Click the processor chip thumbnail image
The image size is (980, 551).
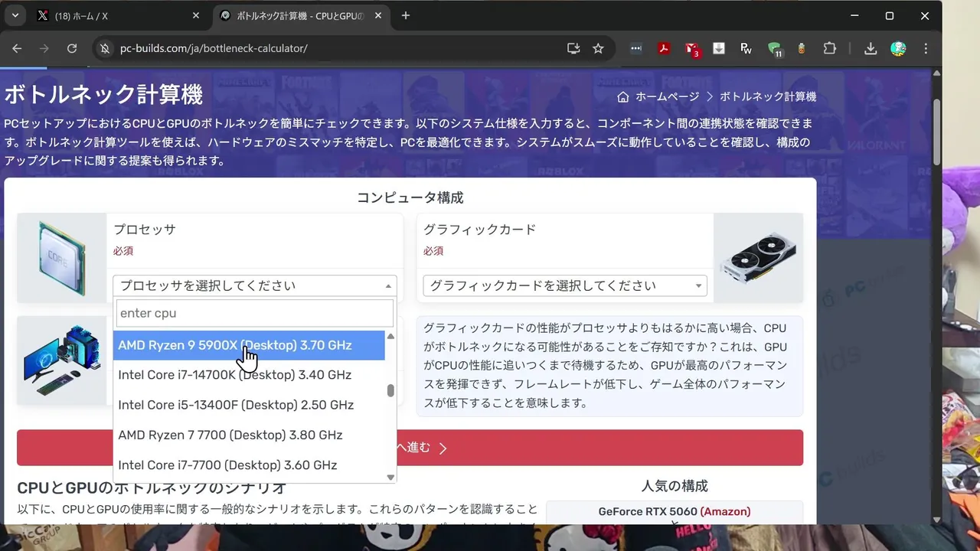pyautogui.click(x=61, y=258)
